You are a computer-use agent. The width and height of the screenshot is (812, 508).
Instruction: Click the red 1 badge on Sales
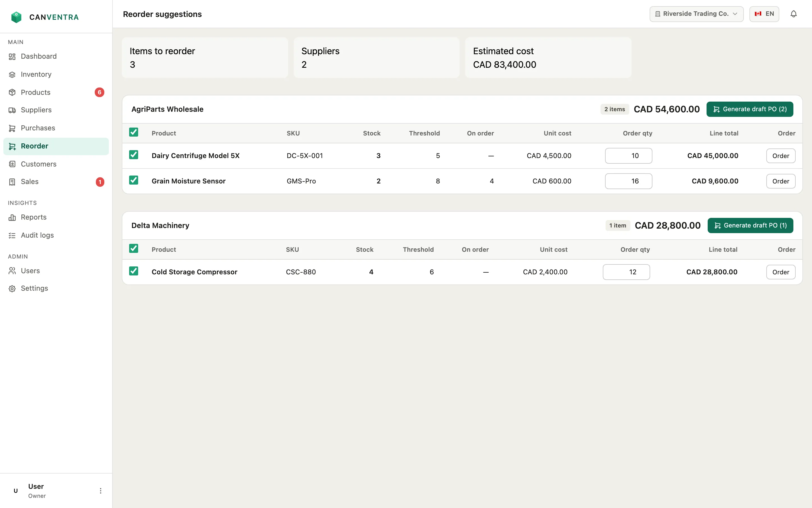click(100, 182)
